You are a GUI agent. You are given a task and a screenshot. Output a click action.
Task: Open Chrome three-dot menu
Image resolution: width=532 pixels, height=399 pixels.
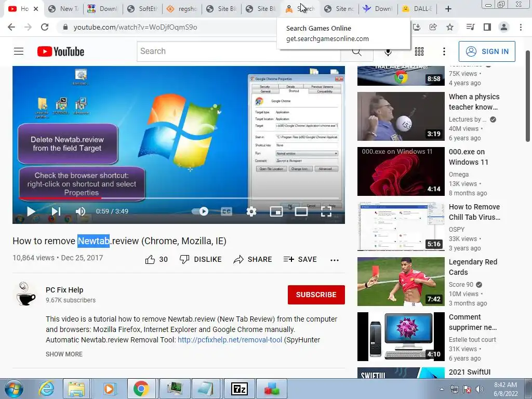521,27
